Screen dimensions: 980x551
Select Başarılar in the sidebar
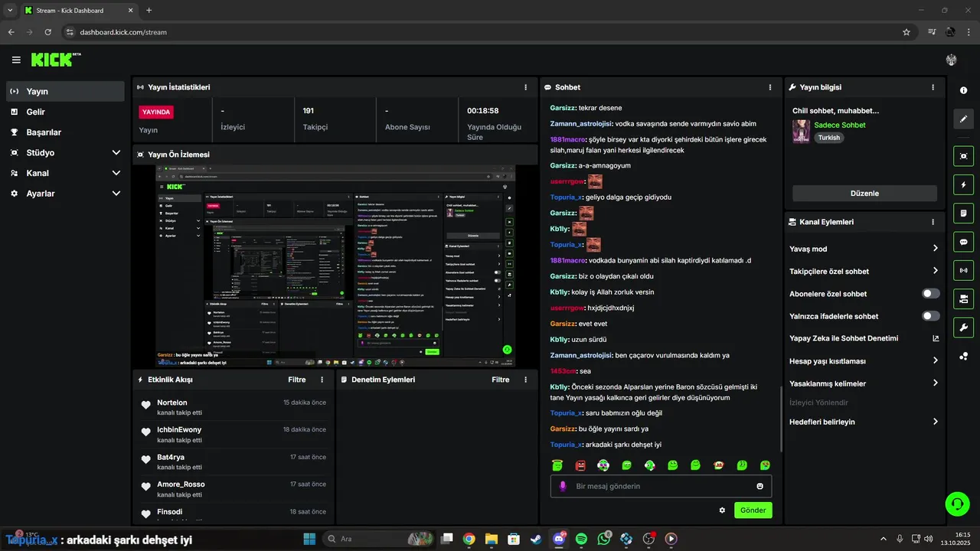click(x=65, y=132)
